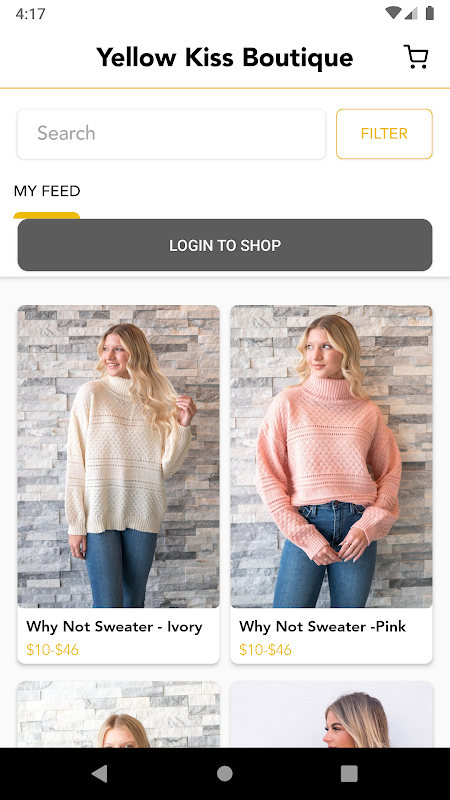The height and width of the screenshot is (800, 450).
Task: Open the fourth product with plain white background
Action: click(x=332, y=714)
